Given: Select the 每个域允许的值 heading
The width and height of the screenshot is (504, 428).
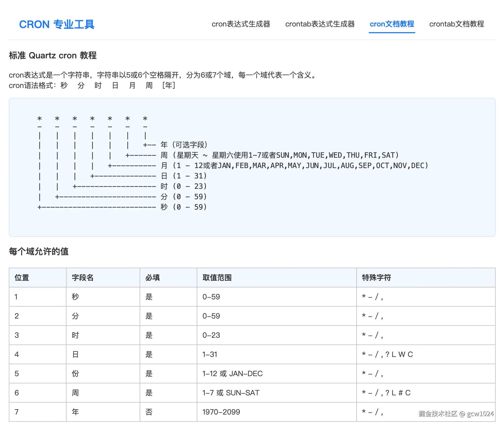Looking at the screenshot, I should coord(38,251).
